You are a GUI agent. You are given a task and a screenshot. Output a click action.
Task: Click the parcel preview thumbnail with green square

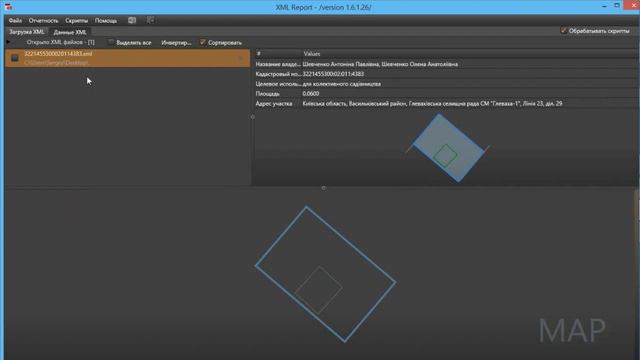[x=448, y=148]
